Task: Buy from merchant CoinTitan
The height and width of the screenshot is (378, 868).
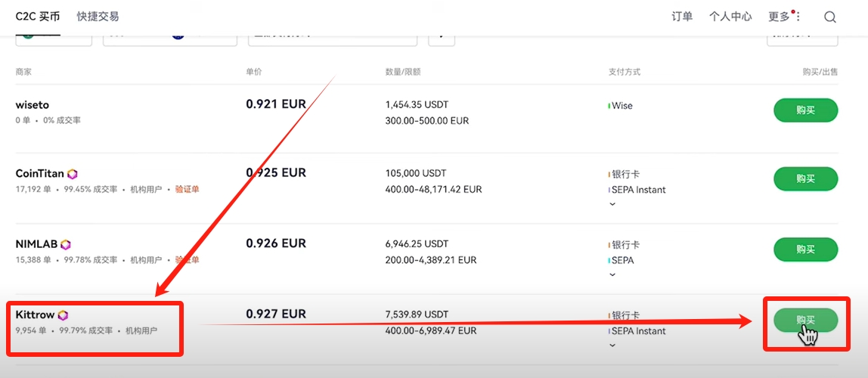Action: pos(805,178)
